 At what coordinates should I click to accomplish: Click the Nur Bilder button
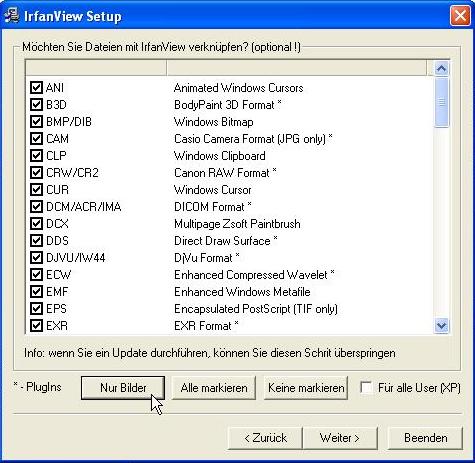click(123, 388)
